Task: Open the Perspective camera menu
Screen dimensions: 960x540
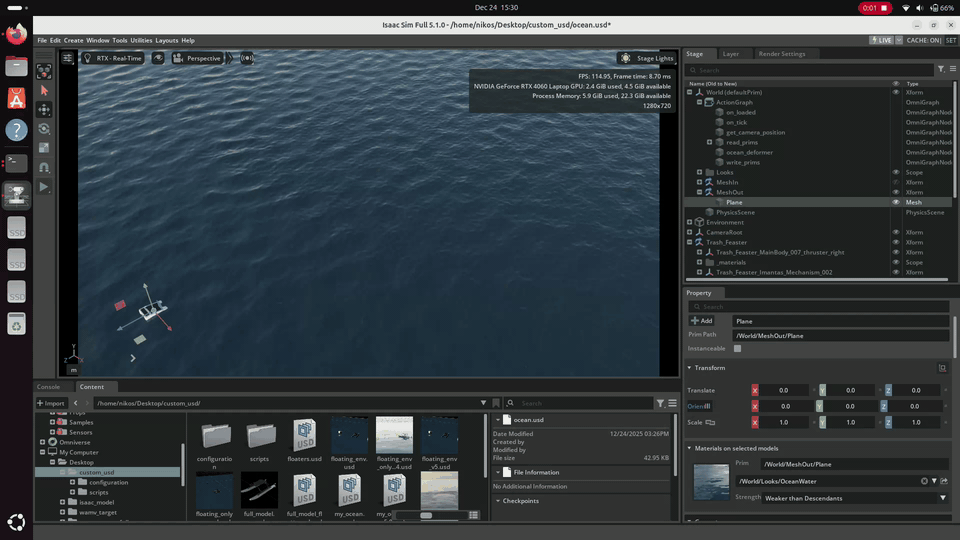Action: click(x=197, y=58)
